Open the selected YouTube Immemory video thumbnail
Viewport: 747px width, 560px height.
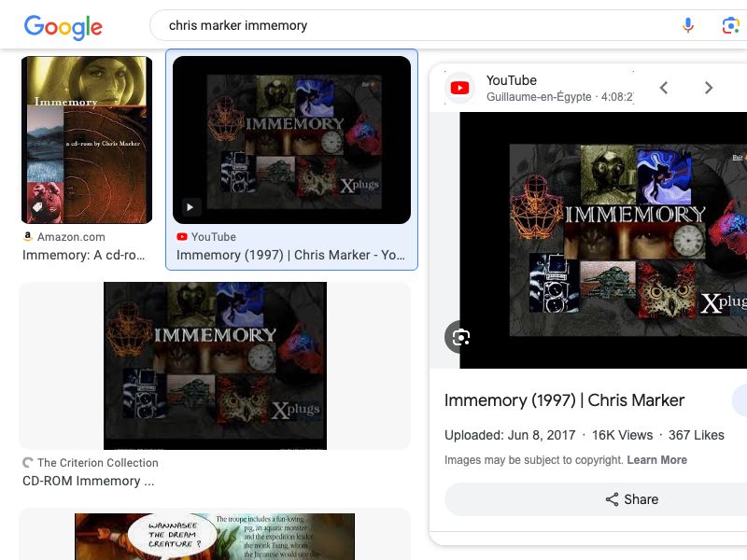(291, 139)
